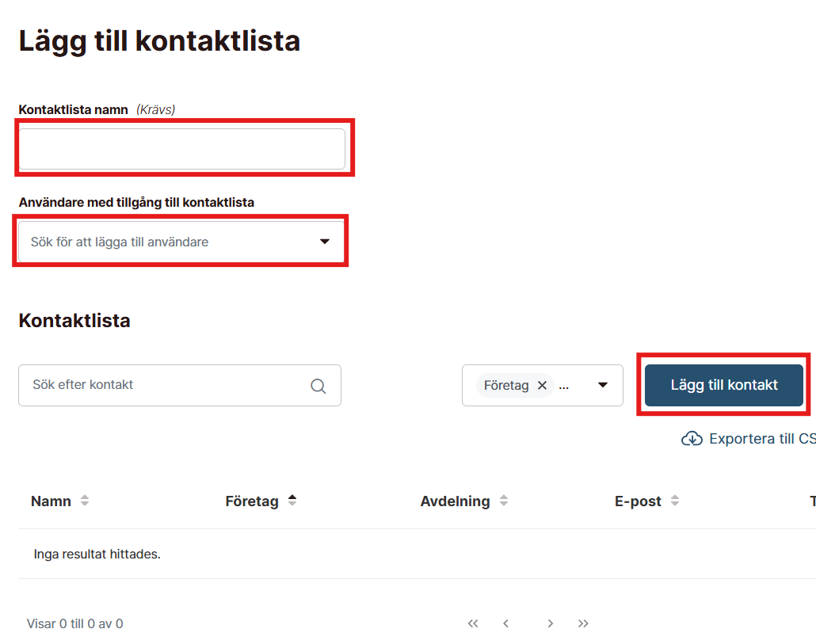This screenshot has width=816, height=644.
Task: Click the Exportera till CSV link
Action: [x=761, y=439]
